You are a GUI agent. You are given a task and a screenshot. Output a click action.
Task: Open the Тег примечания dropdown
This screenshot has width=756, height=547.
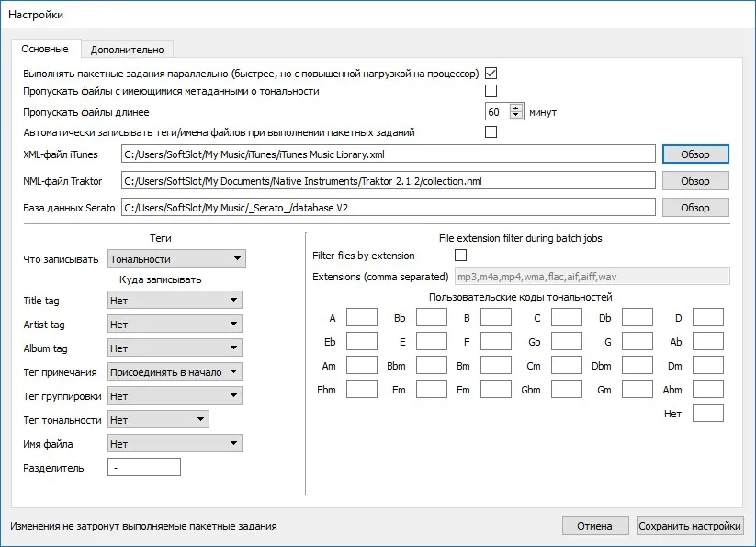175,372
